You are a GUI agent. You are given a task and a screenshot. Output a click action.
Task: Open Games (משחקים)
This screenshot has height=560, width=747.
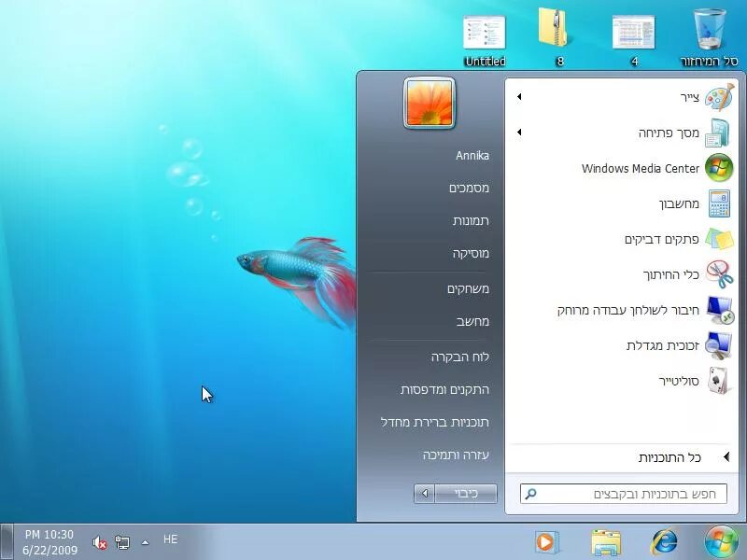click(x=468, y=288)
